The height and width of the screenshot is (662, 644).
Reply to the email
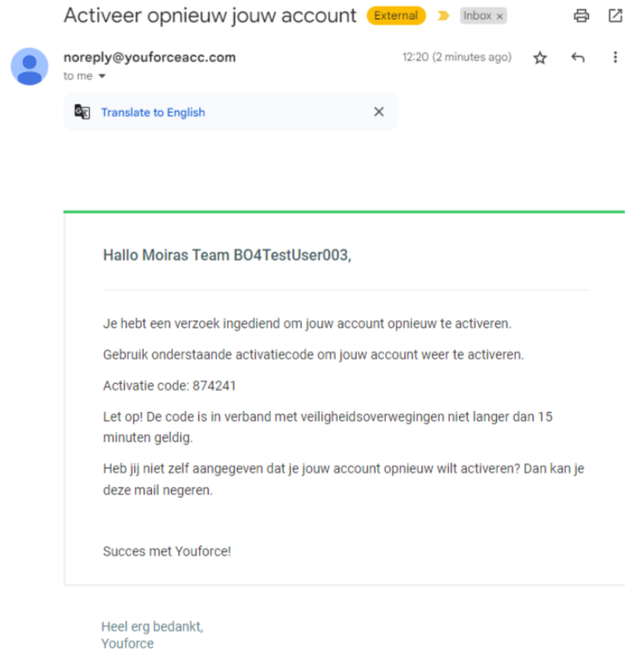[577, 58]
